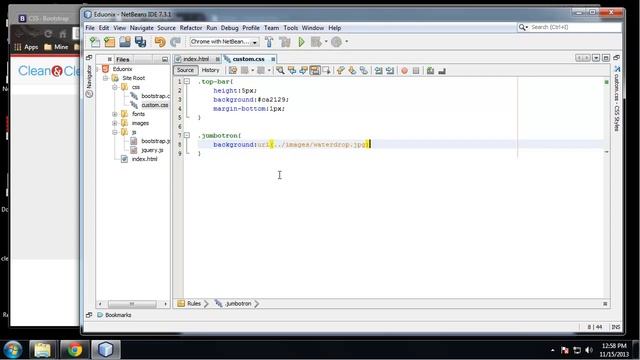The width and height of the screenshot is (640, 360).
Task: Open the File menu
Action: coord(90,28)
